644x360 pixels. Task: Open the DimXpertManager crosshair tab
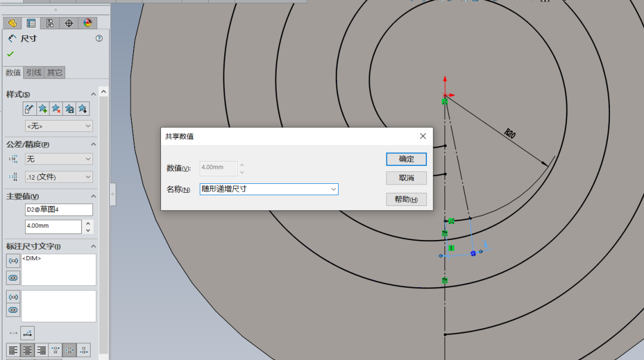pyautogui.click(x=69, y=23)
